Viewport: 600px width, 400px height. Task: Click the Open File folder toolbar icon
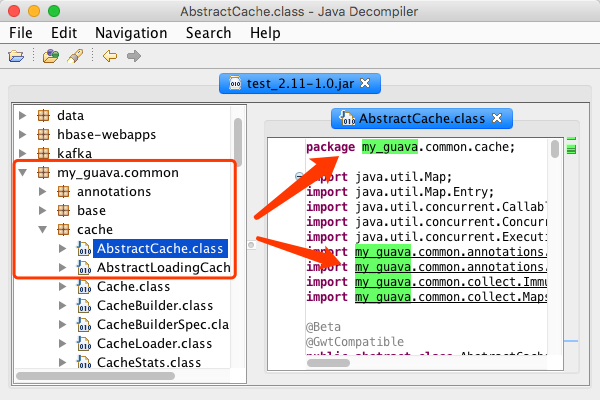pos(16,55)
